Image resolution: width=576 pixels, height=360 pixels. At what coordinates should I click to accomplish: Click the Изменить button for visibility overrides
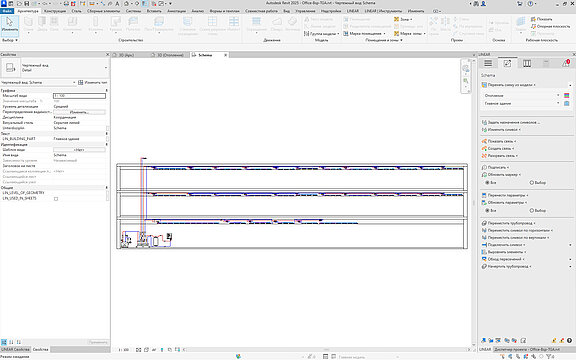(x=79, y=112)
